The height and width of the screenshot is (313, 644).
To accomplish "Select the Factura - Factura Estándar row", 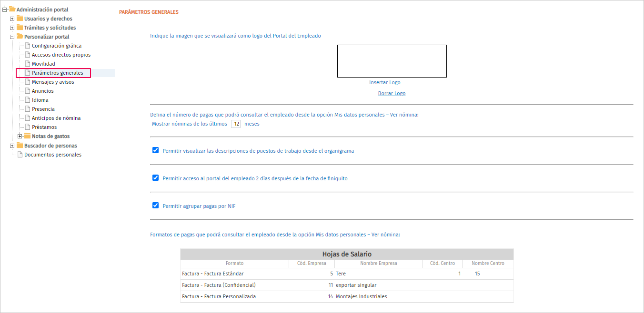I will [x=347, y=274].
